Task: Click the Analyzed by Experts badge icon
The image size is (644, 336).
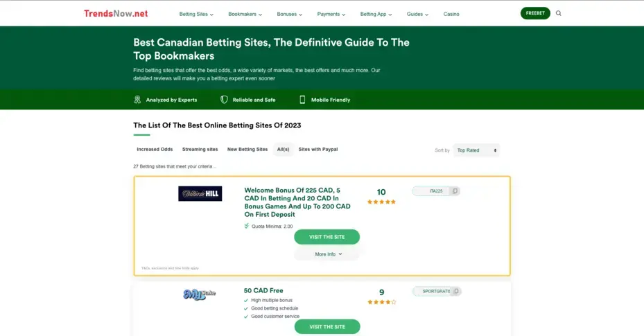Action: point(137,100)
